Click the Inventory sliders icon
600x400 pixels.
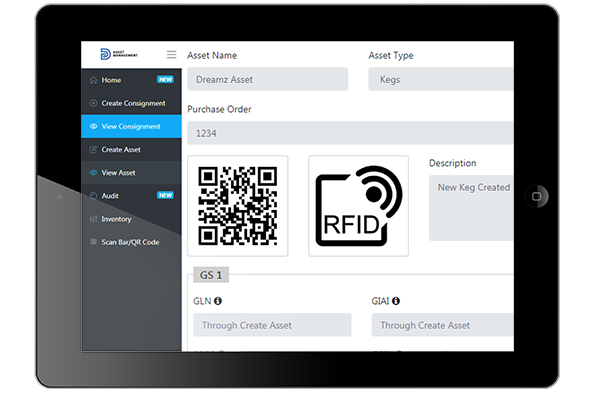pyautogui.click(x=93, y=219)
